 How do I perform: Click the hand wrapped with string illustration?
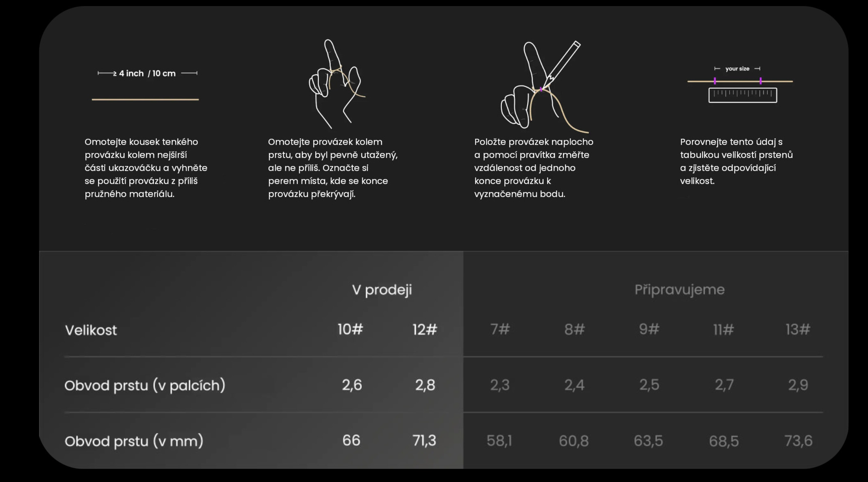(337, 84)
